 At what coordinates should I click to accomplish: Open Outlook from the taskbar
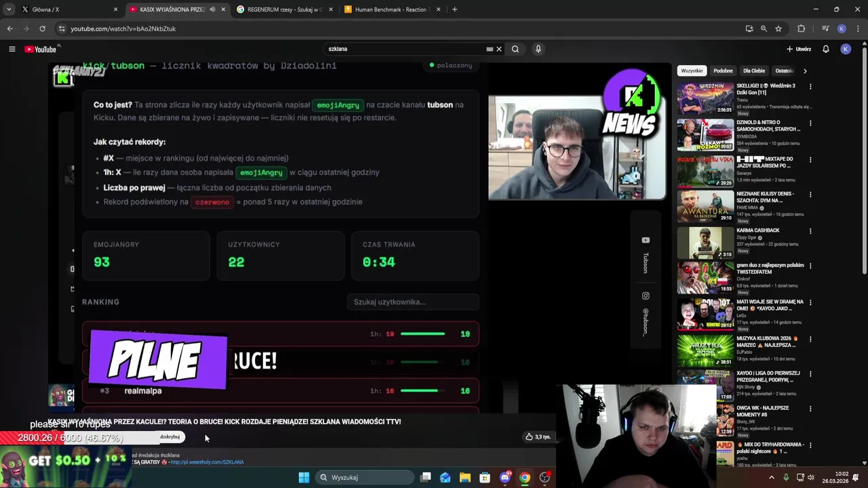coord(446,477)
